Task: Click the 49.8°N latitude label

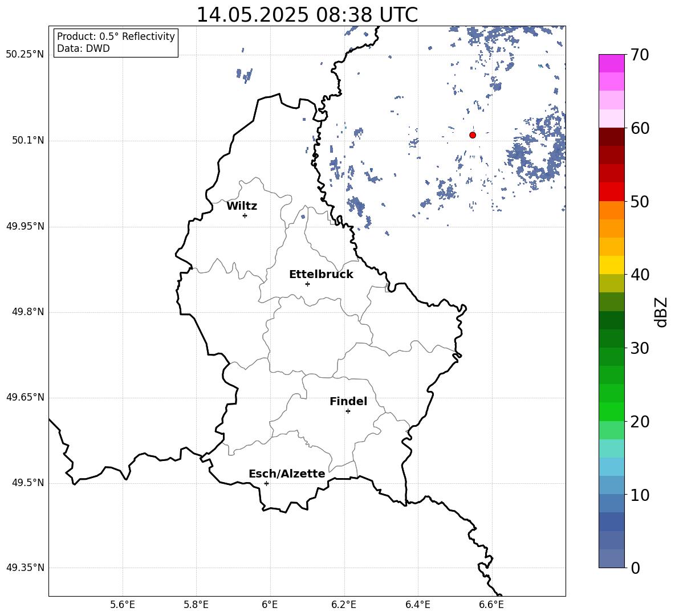Action: (x=28, y=312)
